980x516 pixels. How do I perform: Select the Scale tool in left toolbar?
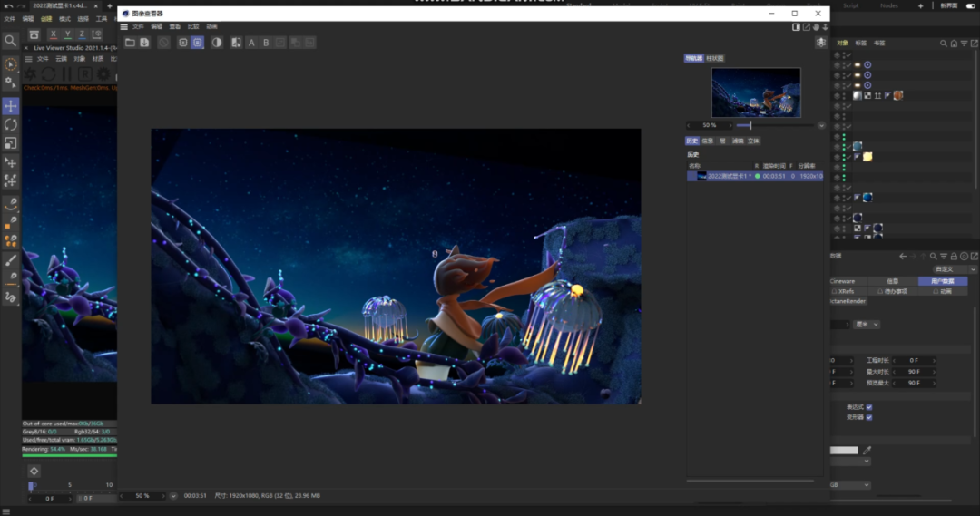pos(11,143)
